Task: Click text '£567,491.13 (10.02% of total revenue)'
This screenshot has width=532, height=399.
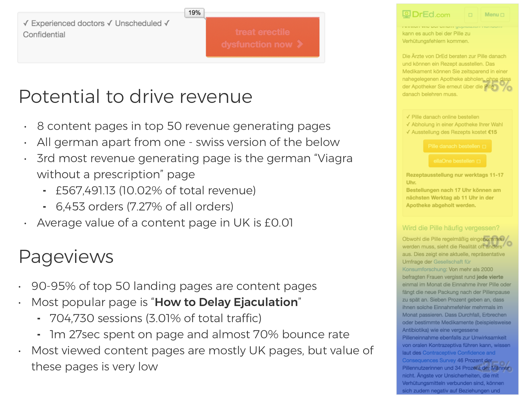Action: [x=156, y=190]
